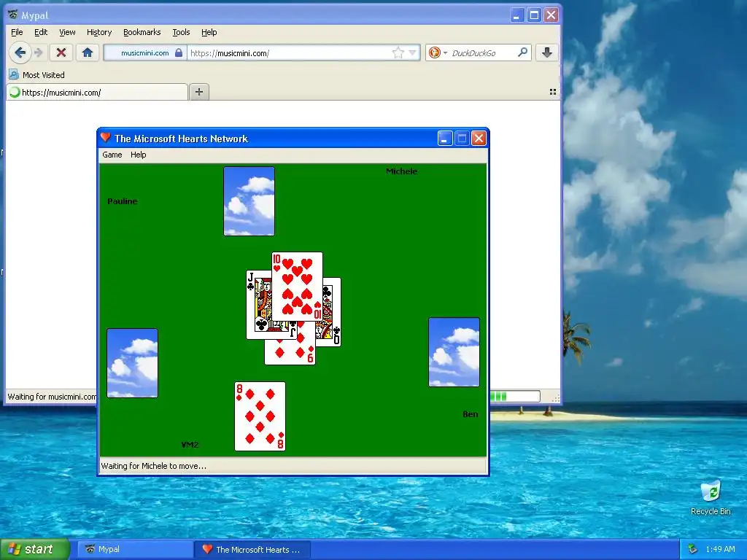747x560 pixels.
Task: Click the padlock site security icon
Action: coord(179,52)
